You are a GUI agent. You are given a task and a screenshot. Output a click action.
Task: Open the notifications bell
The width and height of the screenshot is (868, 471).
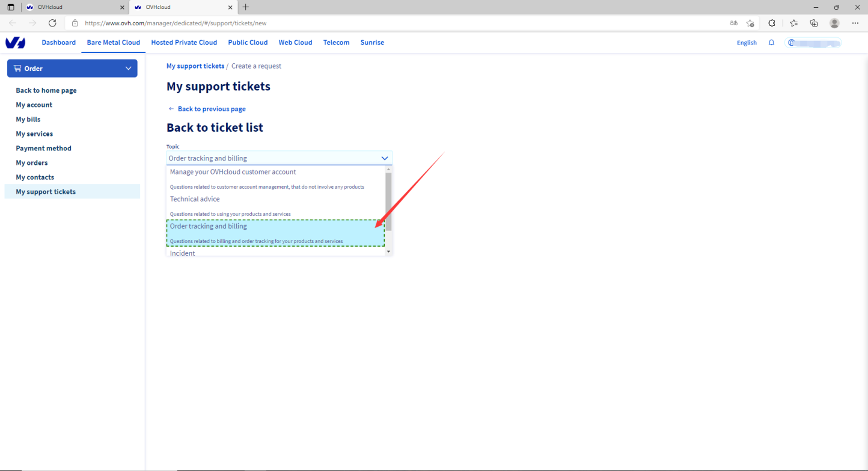pos(771,43)
